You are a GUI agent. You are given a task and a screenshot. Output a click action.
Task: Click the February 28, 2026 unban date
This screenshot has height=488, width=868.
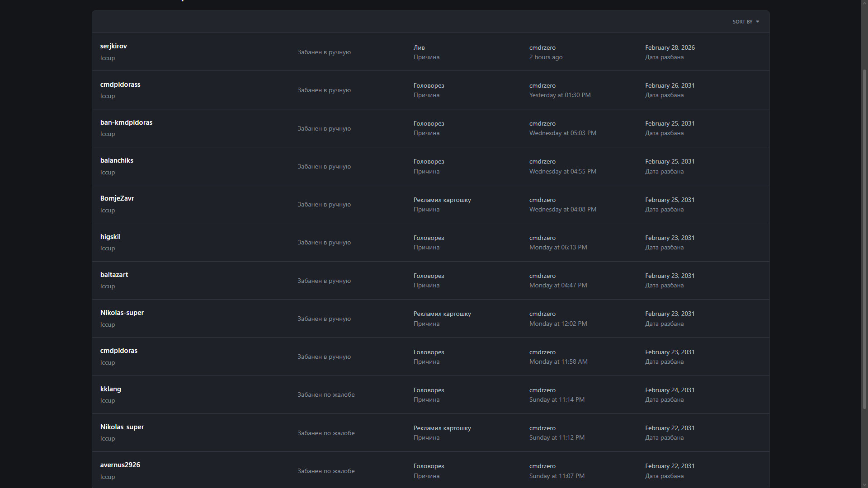pyautogui.click(x=670, y=47)
